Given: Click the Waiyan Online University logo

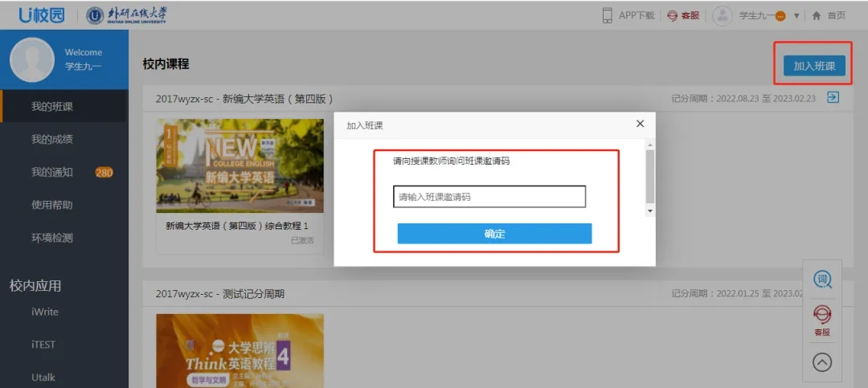Looking at the screenshot, I should coord(127,15).
